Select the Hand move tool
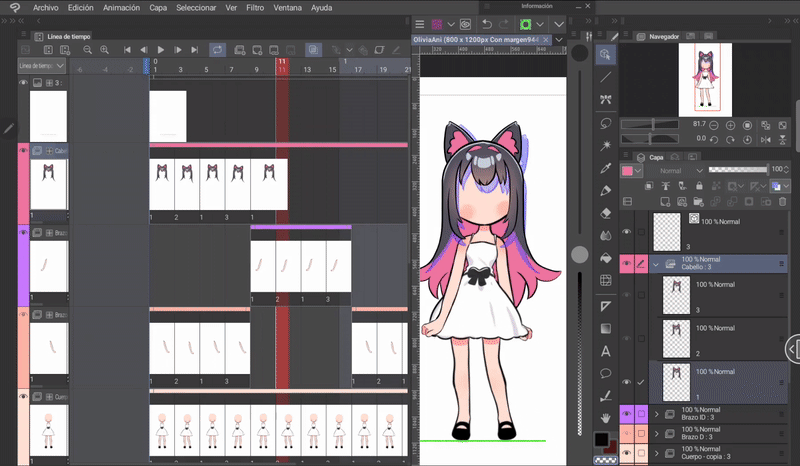The width and height of the screenshot is (800, 466). [x=606, y=418]
